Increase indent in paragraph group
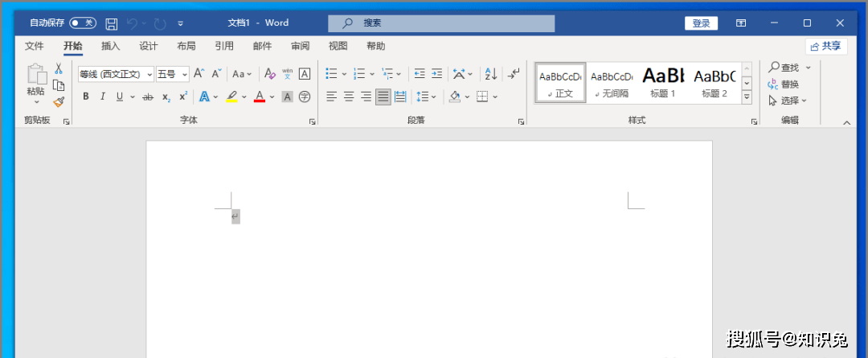The image size is (868, 358). pyautogui.click(x=436, y=74)
